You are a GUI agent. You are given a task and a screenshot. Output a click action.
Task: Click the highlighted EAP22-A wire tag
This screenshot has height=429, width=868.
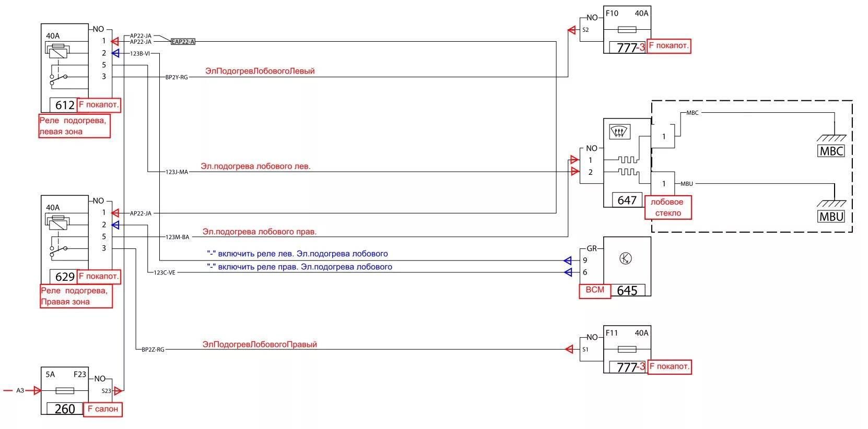click(183, 42)
